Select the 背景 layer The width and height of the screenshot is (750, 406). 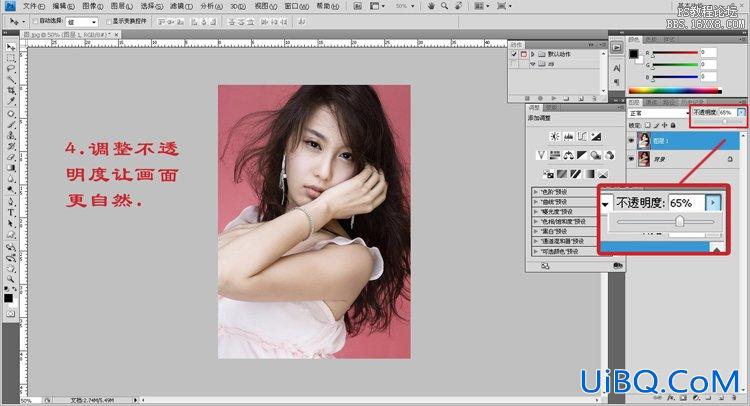(683, 159)
